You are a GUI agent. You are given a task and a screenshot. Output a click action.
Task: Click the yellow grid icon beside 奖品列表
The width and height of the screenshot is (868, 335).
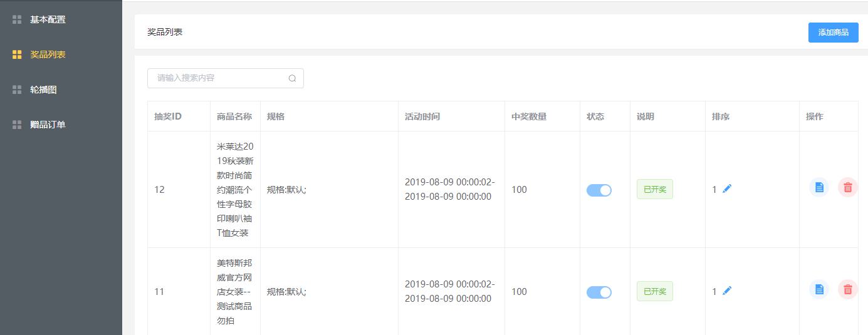(x=17, y=54)
